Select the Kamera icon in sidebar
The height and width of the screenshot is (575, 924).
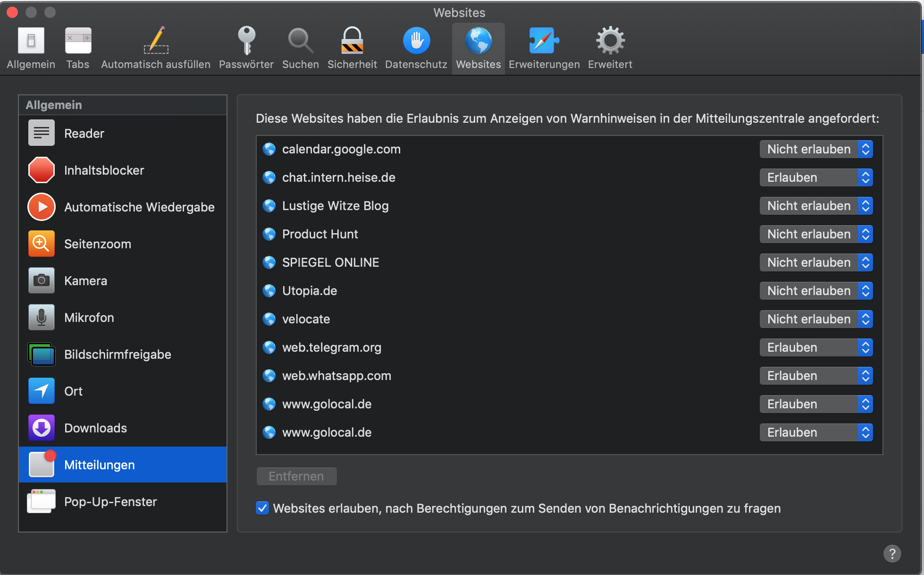tap(42, 281)
